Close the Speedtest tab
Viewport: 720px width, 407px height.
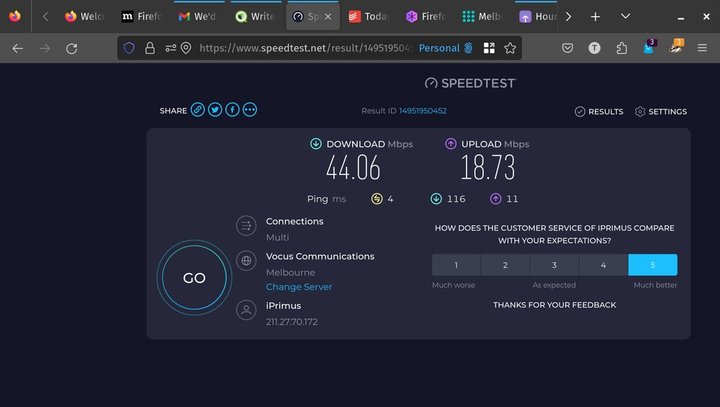pyautogui.click(x=328, y=17)
